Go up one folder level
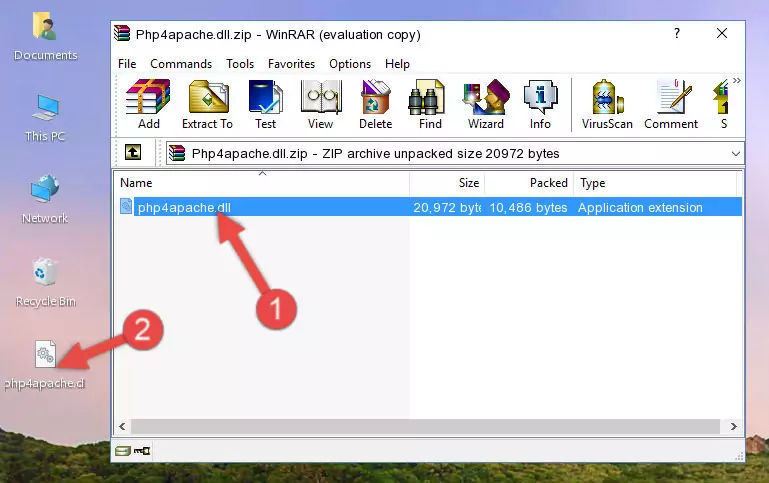Image resolution: width=769 pixels, height=483 pixels. click(133, 153)
